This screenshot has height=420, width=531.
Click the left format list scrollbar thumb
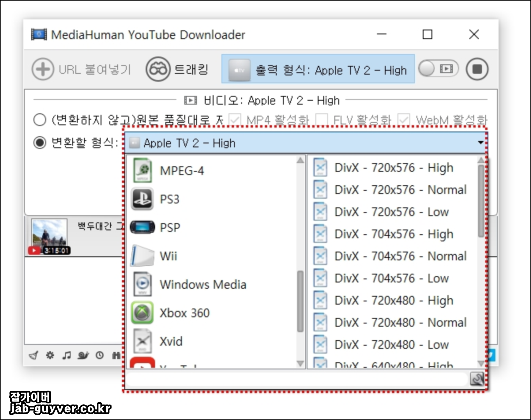pos(300,301)
